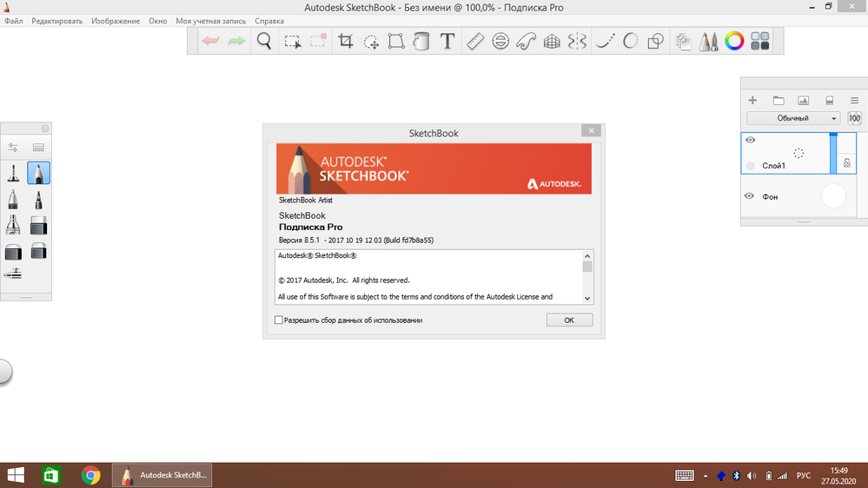Open the Обычный blend mode dropdown
The image size is (868, 488).
point(793,118)
